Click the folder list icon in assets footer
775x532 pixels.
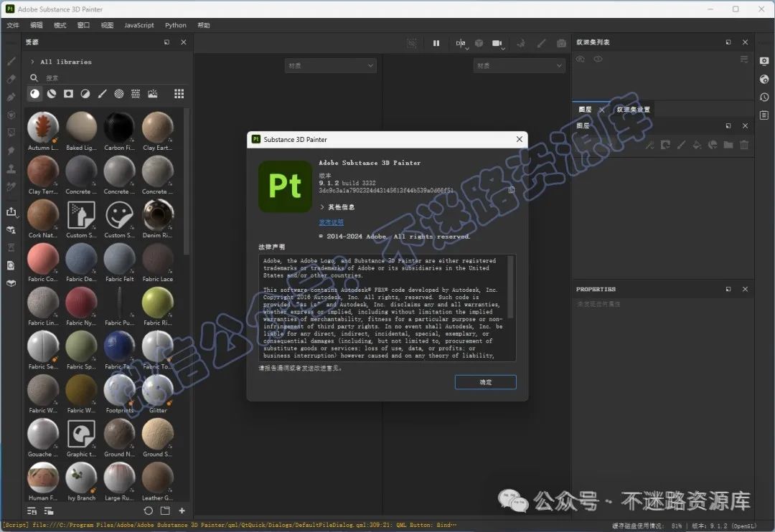(x=49, y=510)
